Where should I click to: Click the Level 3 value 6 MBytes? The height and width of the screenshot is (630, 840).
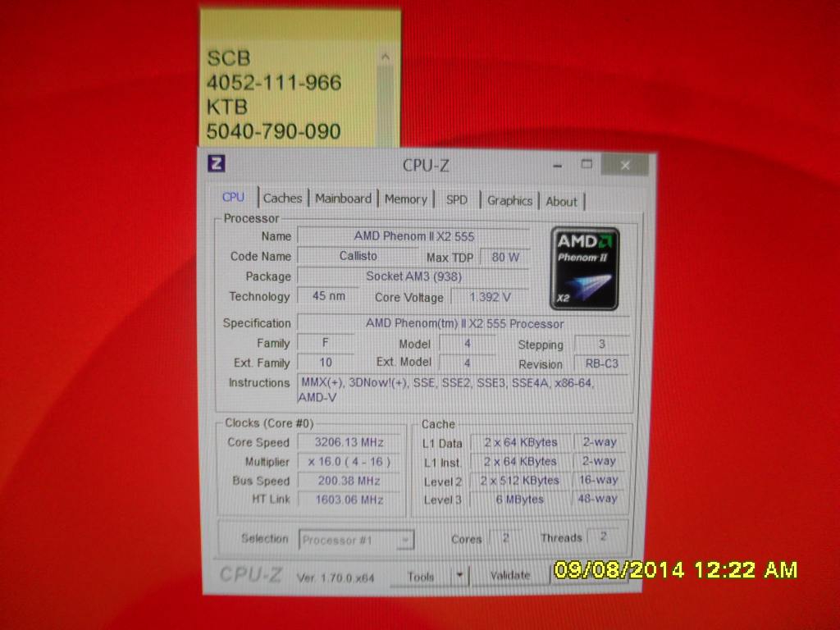[521, 500]
